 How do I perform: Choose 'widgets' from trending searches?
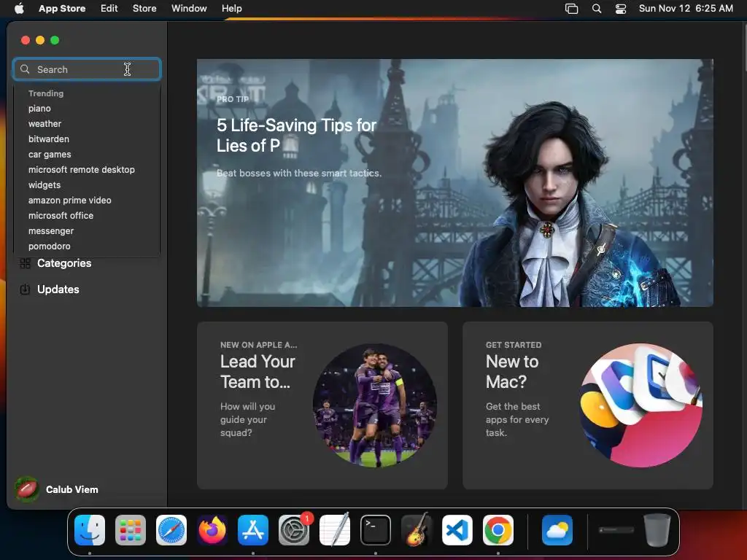44,184
